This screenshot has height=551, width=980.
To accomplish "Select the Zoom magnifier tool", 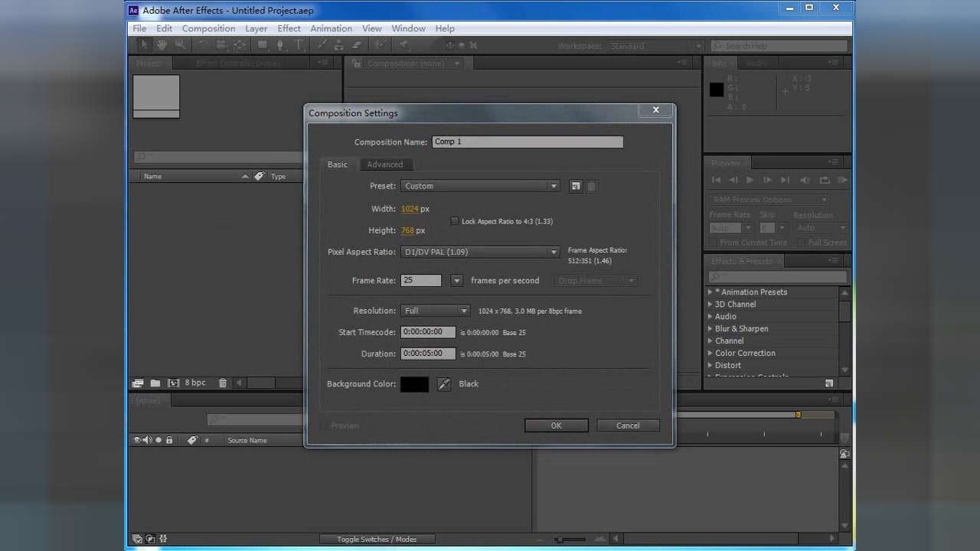I will (181, 45).
